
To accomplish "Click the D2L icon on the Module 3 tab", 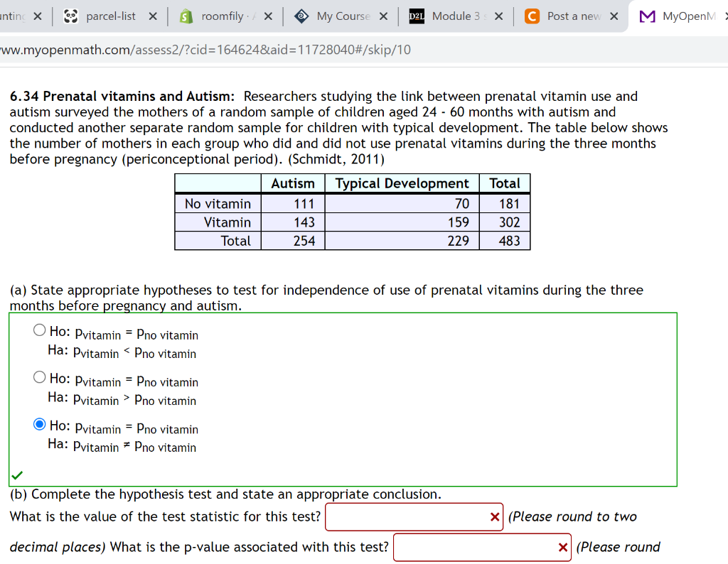I will [415, 15].
